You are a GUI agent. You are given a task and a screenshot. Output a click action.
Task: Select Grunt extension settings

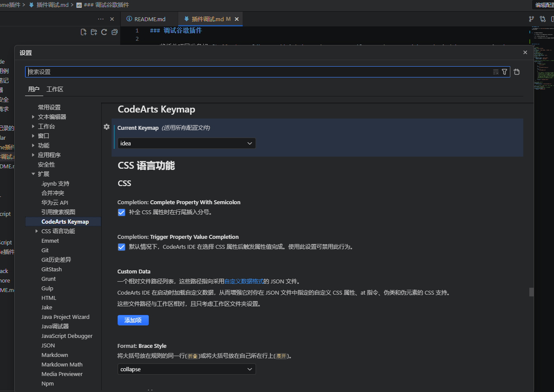[x=48, y=279]
